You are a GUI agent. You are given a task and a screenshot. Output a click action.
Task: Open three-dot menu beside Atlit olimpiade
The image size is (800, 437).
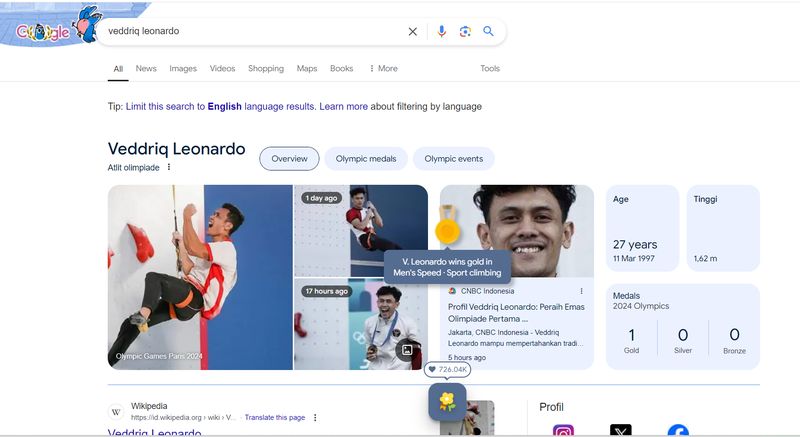point(169,167)
